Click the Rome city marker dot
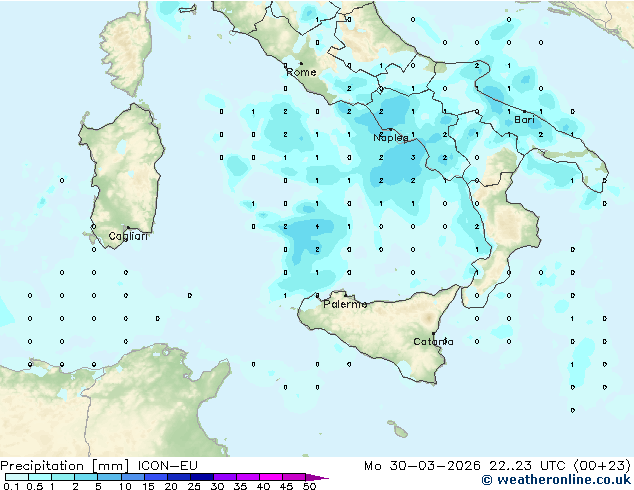634x490 pixels. click(x=301, y=63)
